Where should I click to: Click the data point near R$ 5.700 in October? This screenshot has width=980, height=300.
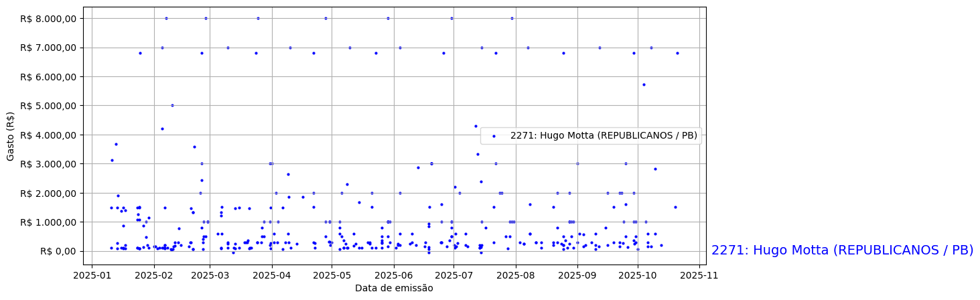tap(644, 84)
